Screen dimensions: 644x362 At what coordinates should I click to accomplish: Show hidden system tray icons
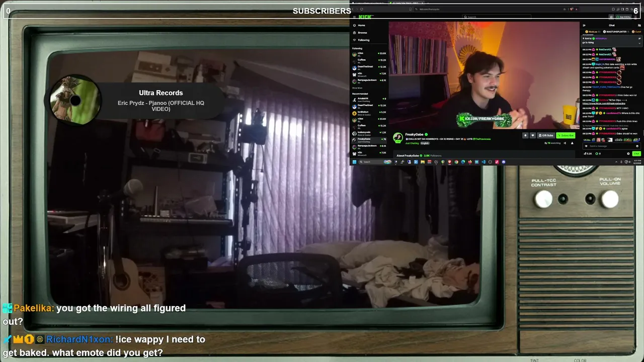pyautogui.click(x=616, y=162)
